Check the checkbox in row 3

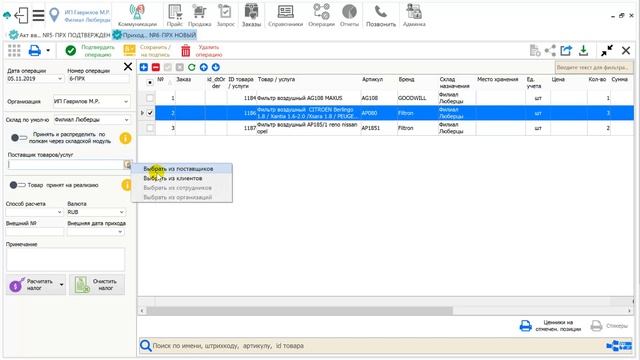[150, 128]
